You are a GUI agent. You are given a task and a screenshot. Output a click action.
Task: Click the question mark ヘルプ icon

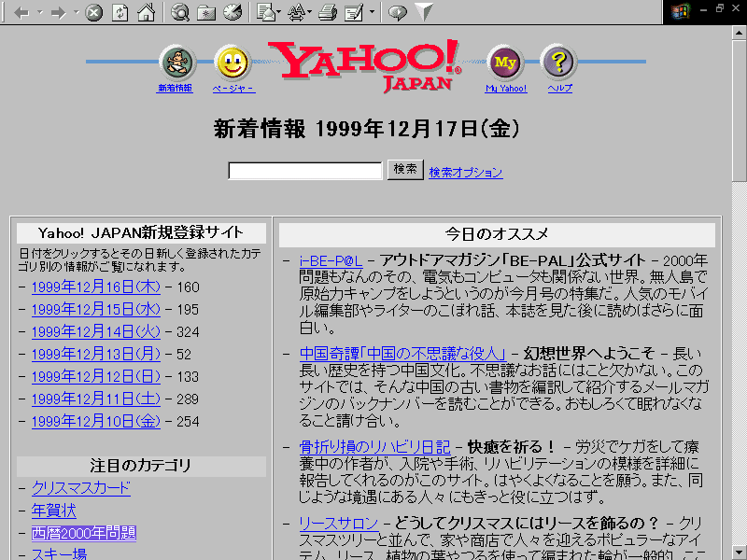(558, 63)
